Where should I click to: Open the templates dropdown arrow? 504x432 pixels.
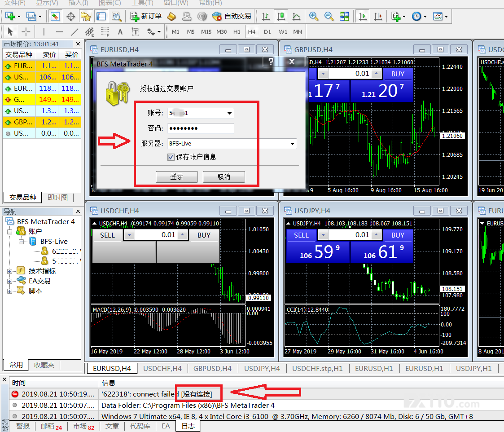pos(446,17)
